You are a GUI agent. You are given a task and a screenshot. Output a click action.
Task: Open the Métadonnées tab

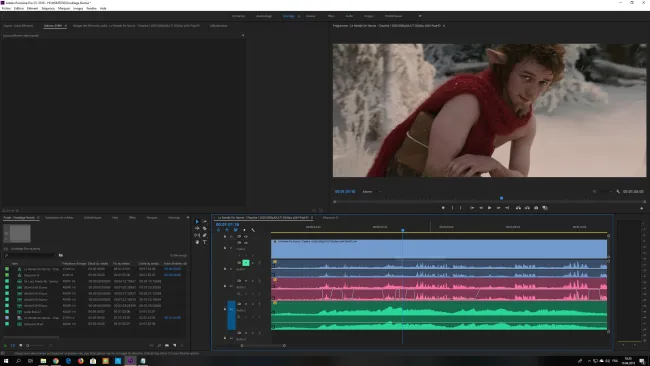[218, 26]
